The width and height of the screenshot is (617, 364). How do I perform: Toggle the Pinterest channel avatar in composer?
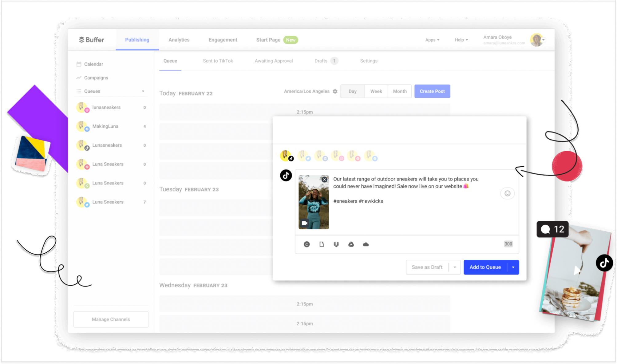pyautogui.click(x=354, y=156)
